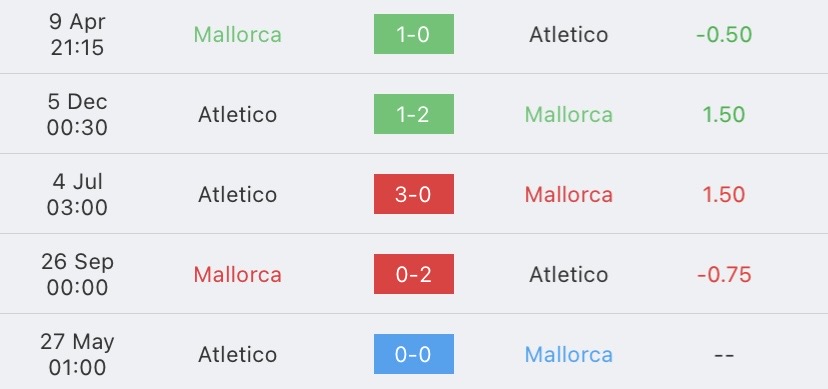Open green Mallorca in 5 Dec match

tap(569, 115)
